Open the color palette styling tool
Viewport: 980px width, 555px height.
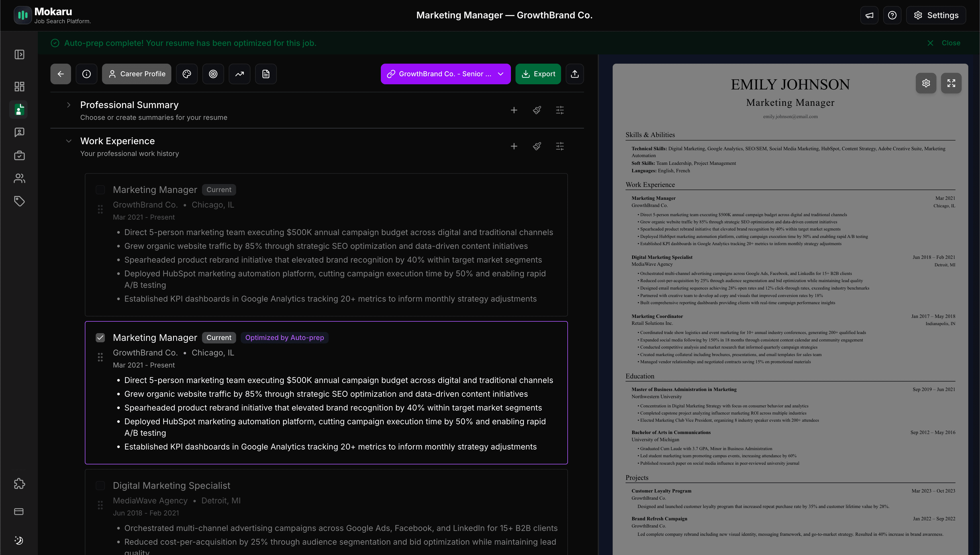pos(187,74)
